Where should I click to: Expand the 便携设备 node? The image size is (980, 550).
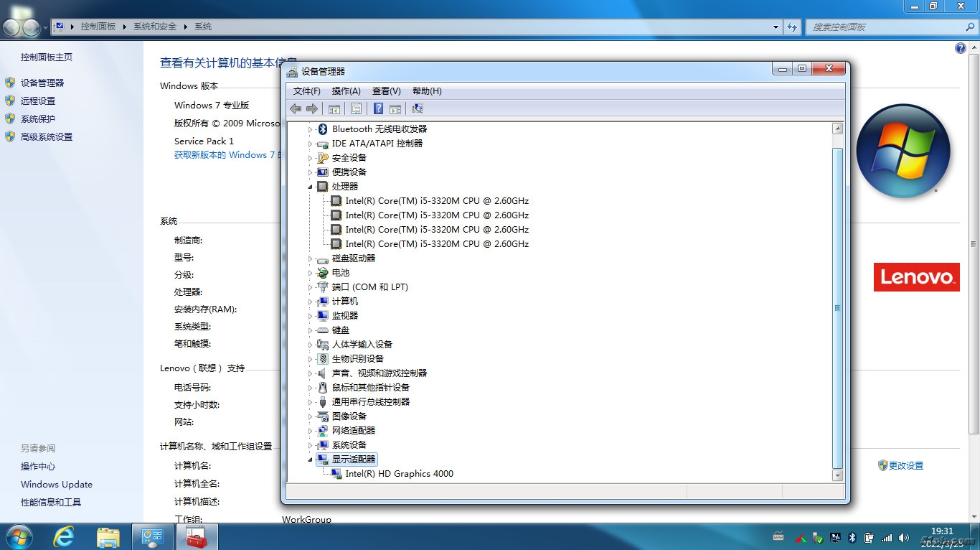311,172
